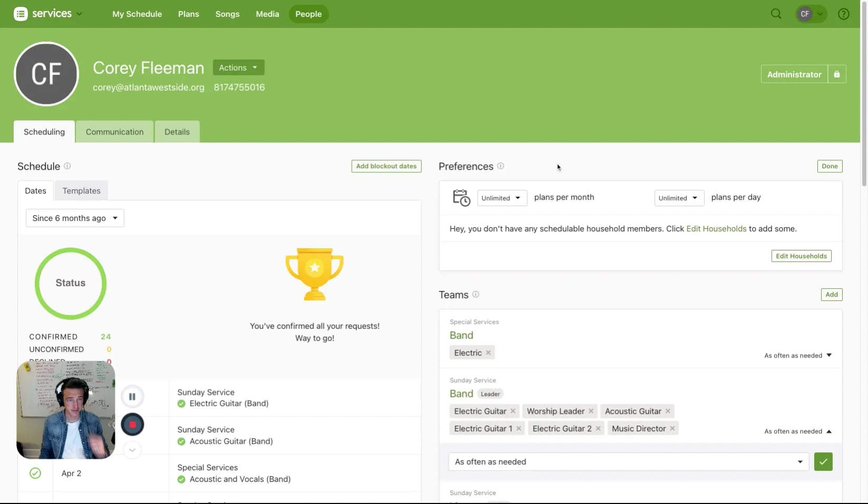The width and height of the screenshot is (868, 504).
Task: Collapse the Sunday Service Band frequency chevron
Action: pyautogui.click(x=828, y=431)
